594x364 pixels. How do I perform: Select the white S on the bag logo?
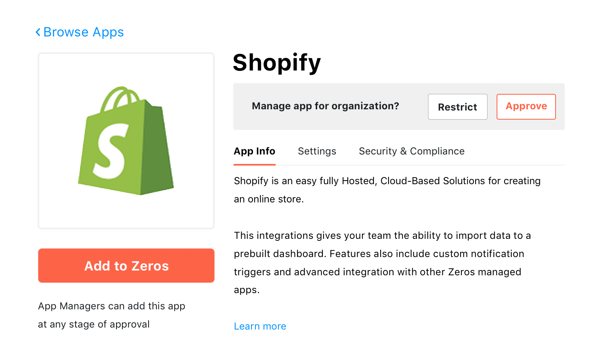pyautogui.click(x=111, y=151)
